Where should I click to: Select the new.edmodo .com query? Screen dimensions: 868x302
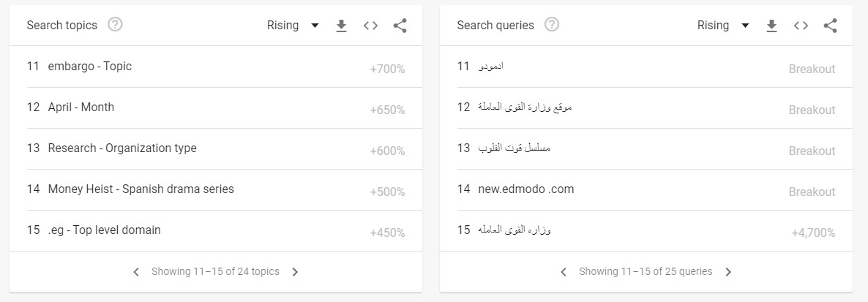pyautogui.click(x=646, y=189)
